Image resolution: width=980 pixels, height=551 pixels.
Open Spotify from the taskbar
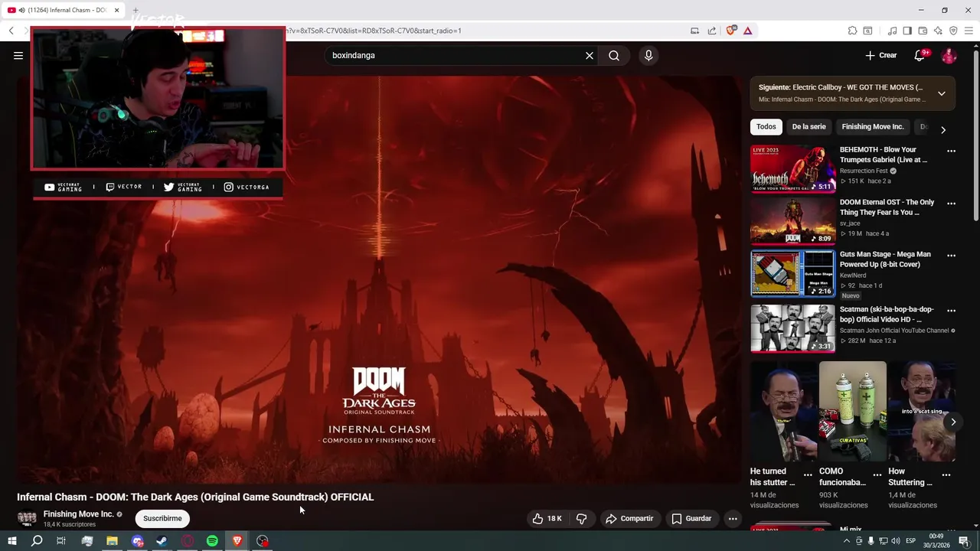click(x=212, y=541)
